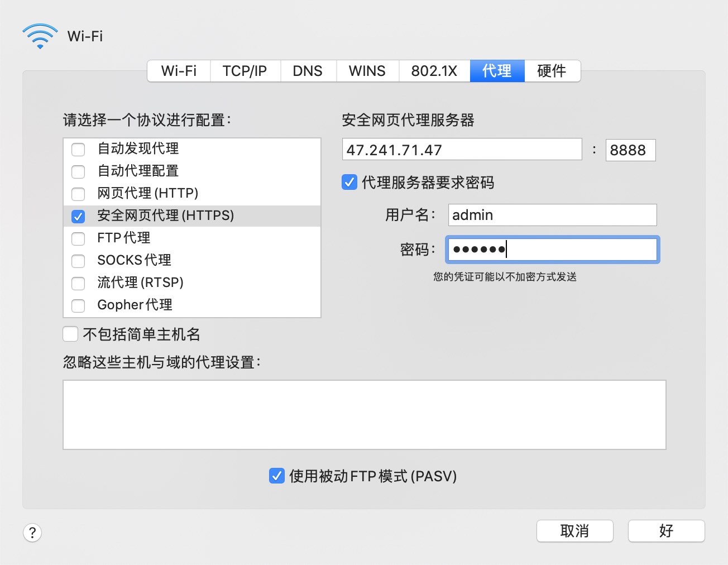Viewport: 728px width, 565px height.
Task: Confirm settings with 好 button
Action: (x=667, y=531)
